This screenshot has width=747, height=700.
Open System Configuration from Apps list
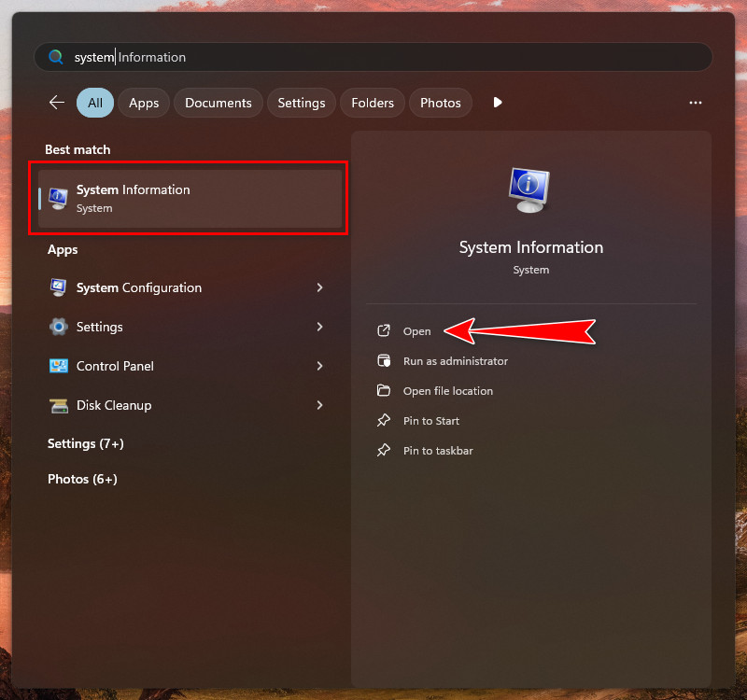(x=139, y=287)
